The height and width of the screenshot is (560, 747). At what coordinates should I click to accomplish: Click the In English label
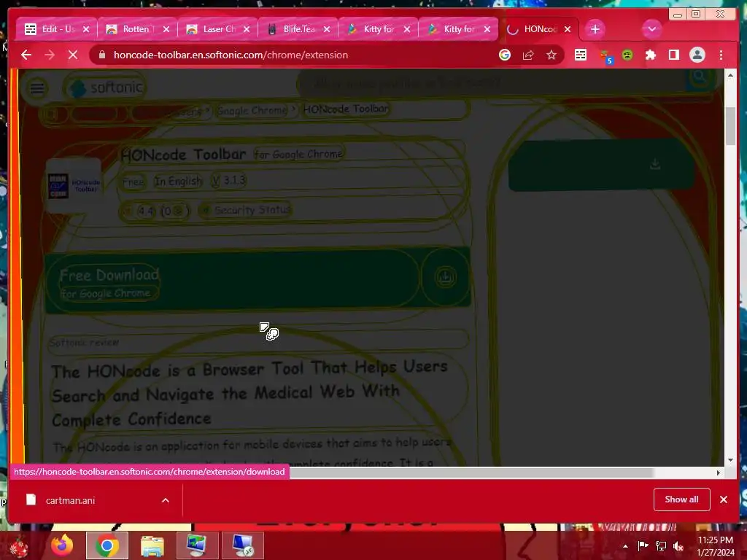(x=178, y=182)
